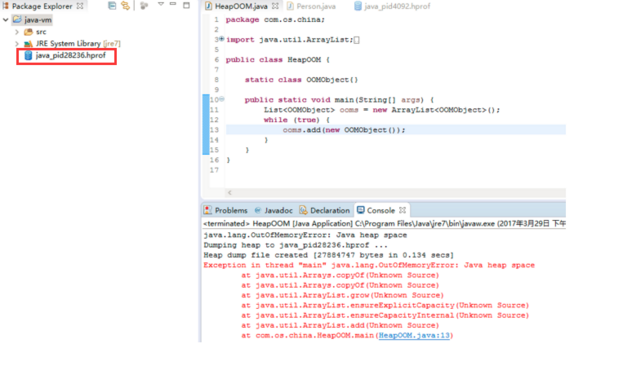Click 'Heap dump file created' console line
Image resolution: width=643 pixels, height=369 pixels.
[328, 255]
